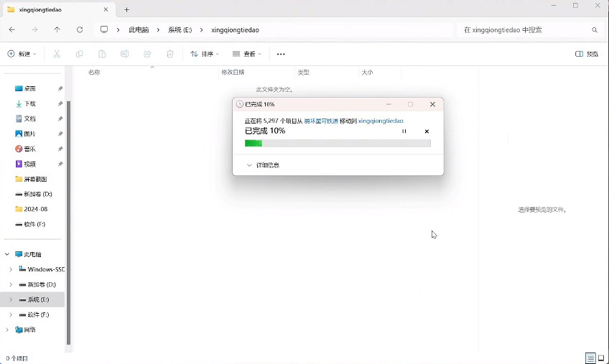The width and height of the screenshot is (609, 364).
Task: Click the pin icon beside 音乐
Action: [60, 149]
